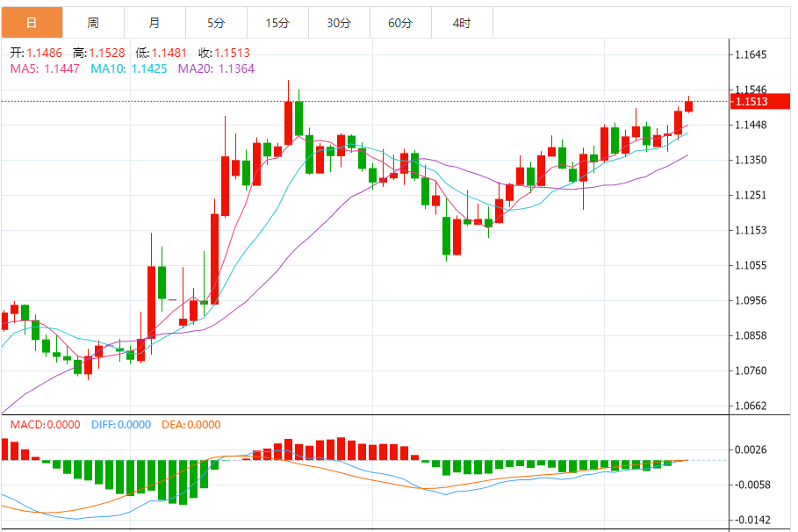
Task: Click the MA20: 1.1364 indicator label
Action: pos(216,68)
